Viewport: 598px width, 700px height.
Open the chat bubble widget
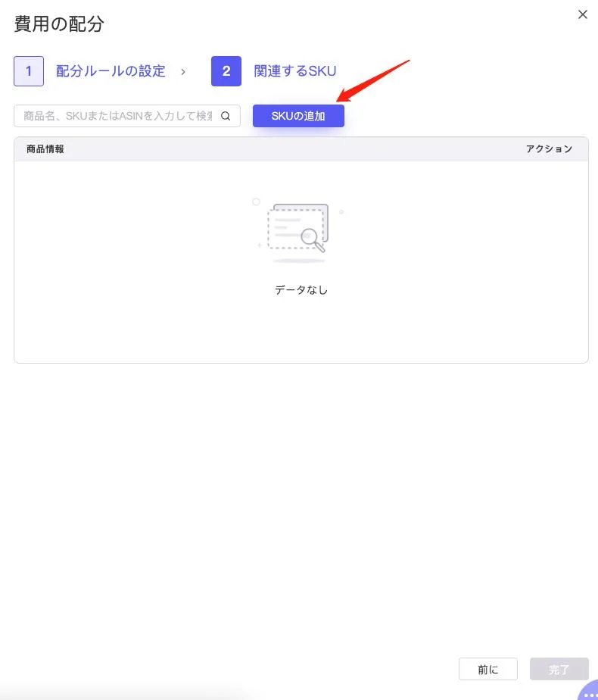[589, 691]
